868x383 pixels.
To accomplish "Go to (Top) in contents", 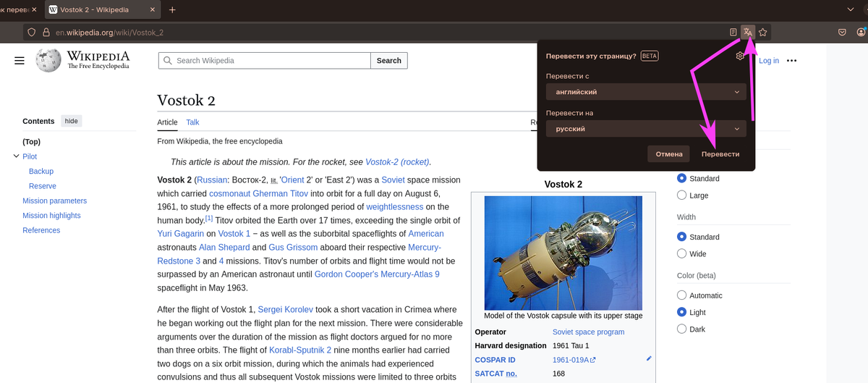I will (31, 142).
